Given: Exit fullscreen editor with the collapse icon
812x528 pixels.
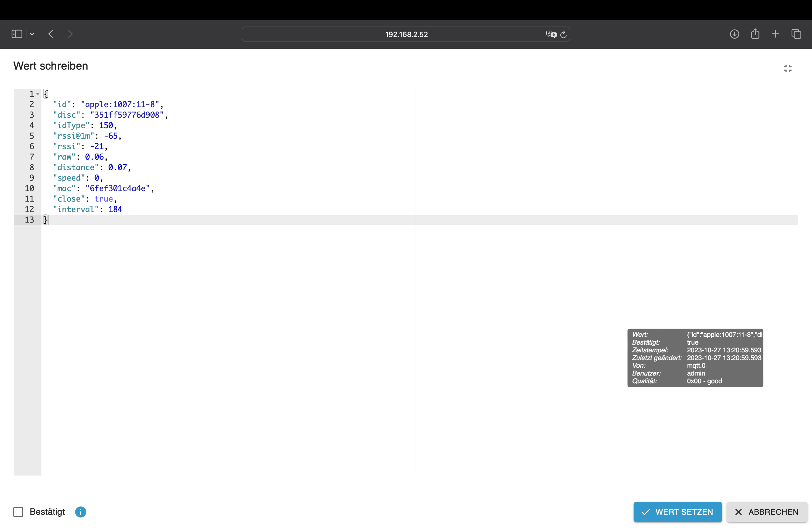Looking at the screenshot, I should (787, 68).
